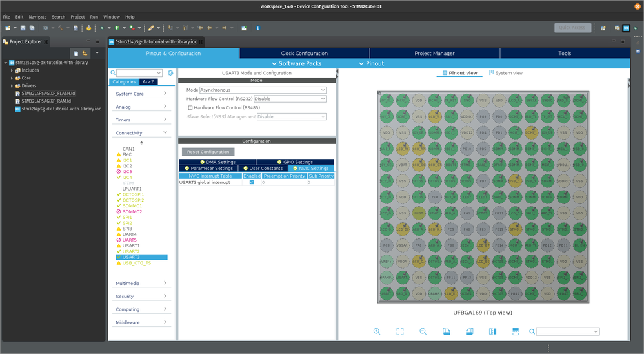
Task: Click the New project toolbar icon
Action: click(7, 28)
